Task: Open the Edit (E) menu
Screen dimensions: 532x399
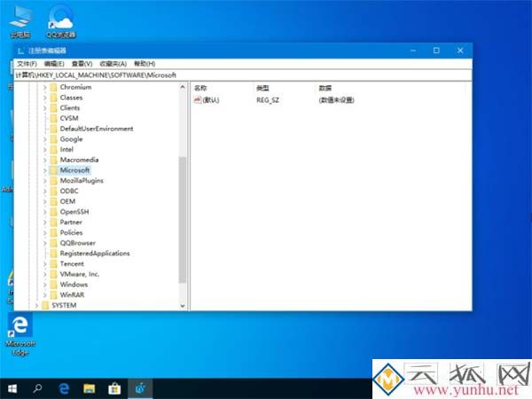Action: [x=54, y=64]
